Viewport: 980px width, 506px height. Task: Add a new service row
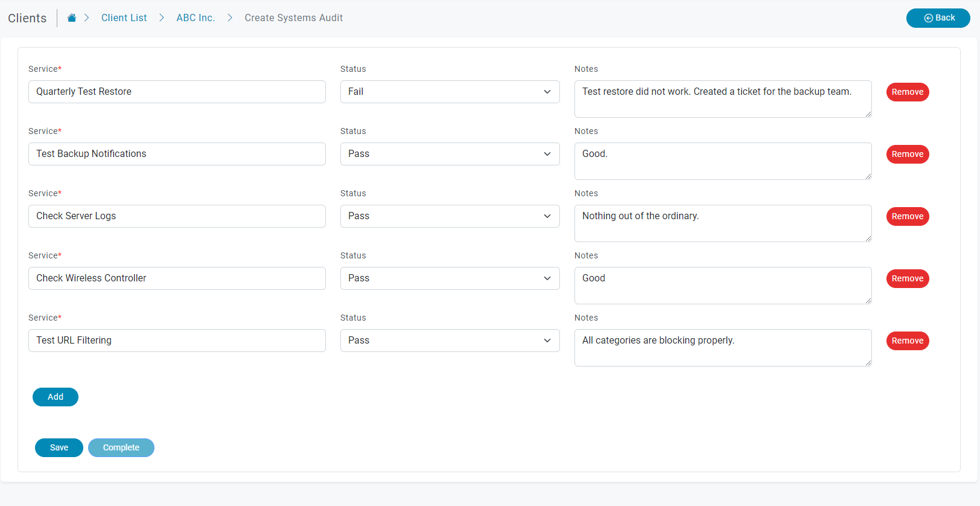tap(56, 397)
